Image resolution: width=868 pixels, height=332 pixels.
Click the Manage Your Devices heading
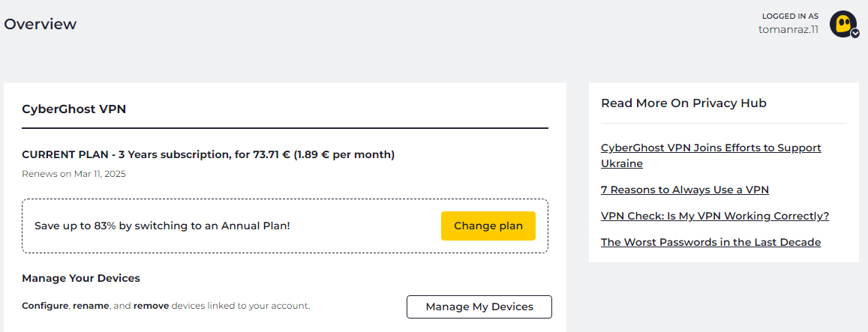click(x=81, y=278)
